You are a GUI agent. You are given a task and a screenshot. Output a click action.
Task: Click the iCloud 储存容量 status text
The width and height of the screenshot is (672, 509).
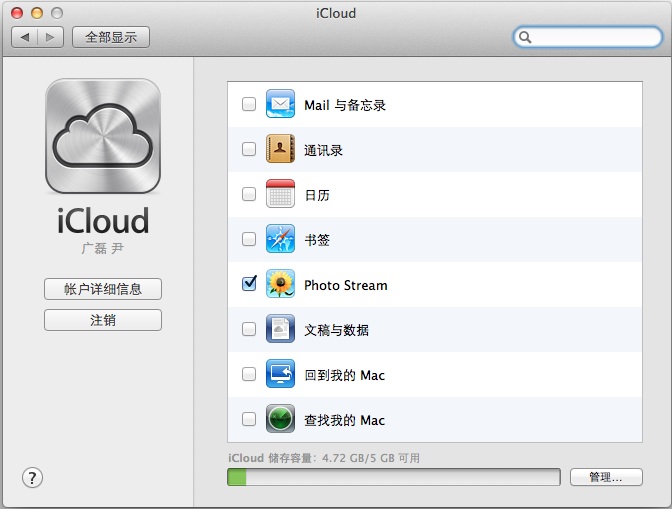324,458
